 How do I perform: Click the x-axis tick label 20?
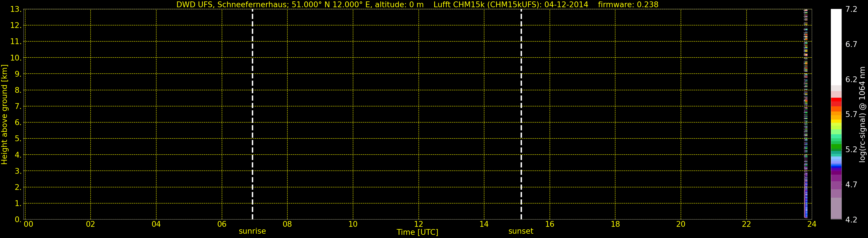click(681, 224)
